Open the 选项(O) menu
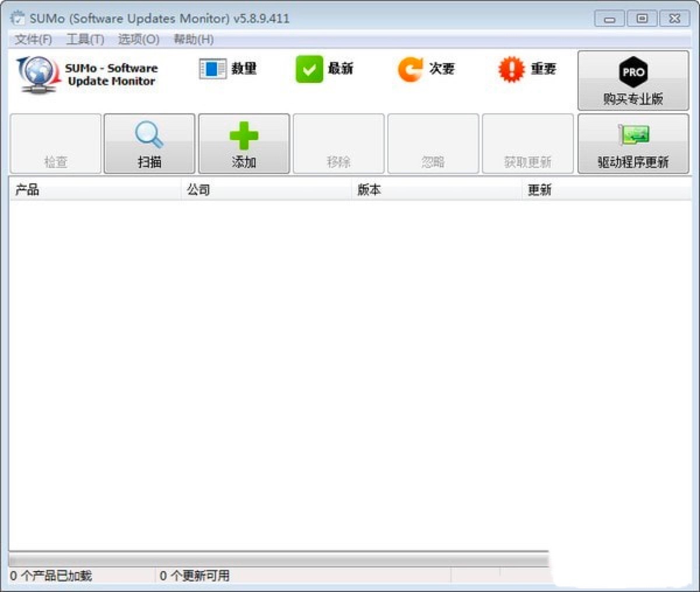Image resolution: width=700 pixels, height=592 pixels. pos(138,39)
